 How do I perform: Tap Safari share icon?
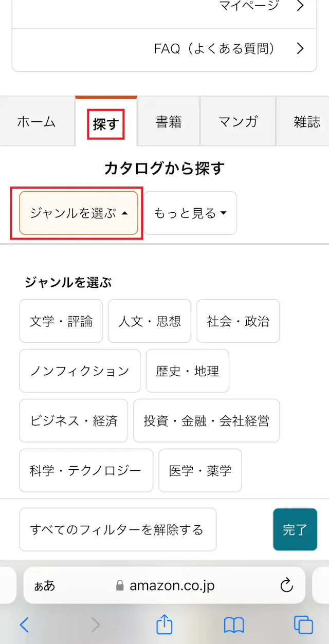[164, 624]
